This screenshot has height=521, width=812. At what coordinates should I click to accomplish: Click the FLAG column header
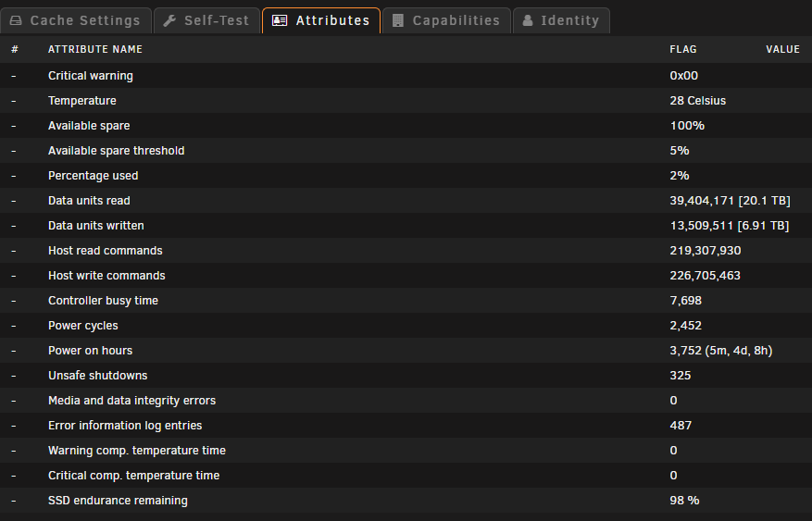pyautogui.click(x=683, y=49)
